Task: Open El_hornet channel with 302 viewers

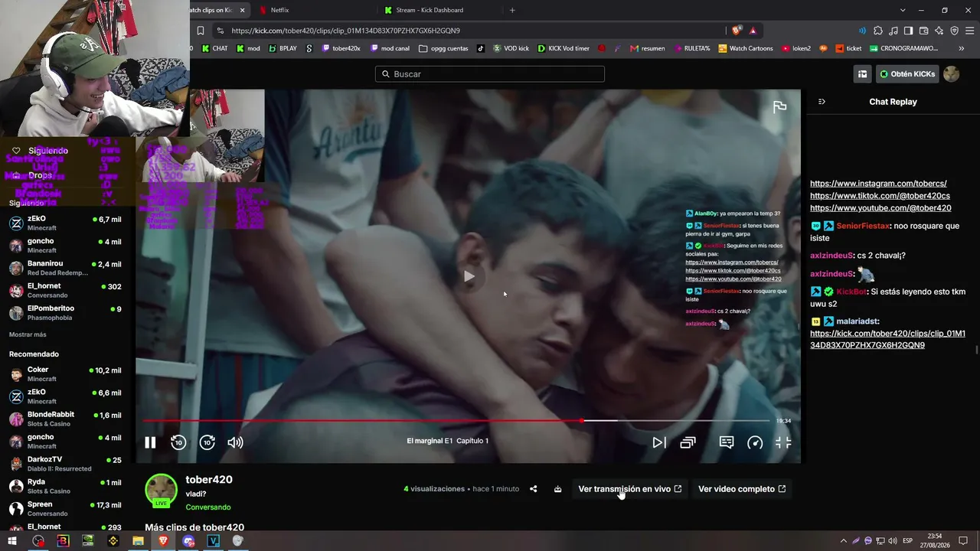Action: pos(65,290)
